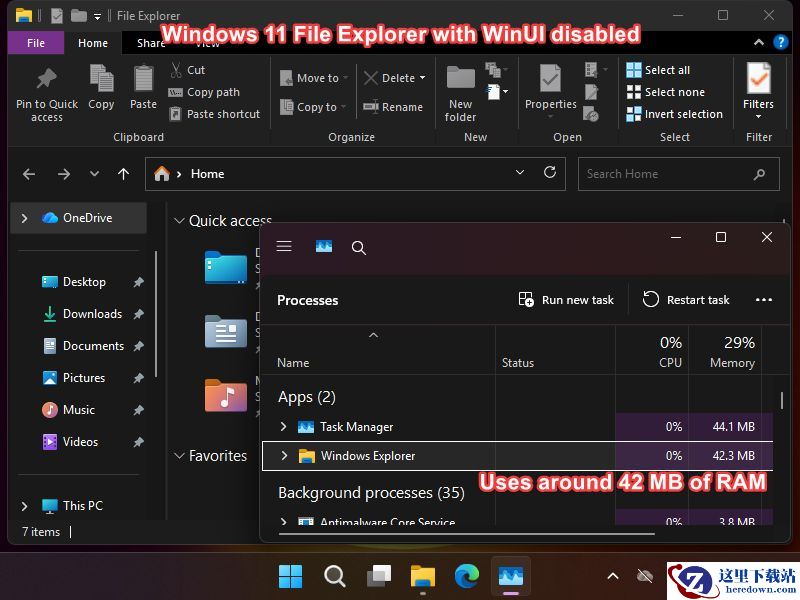Open File Explorer help question mark
The image size is (800, 600).
click(781, 42)
